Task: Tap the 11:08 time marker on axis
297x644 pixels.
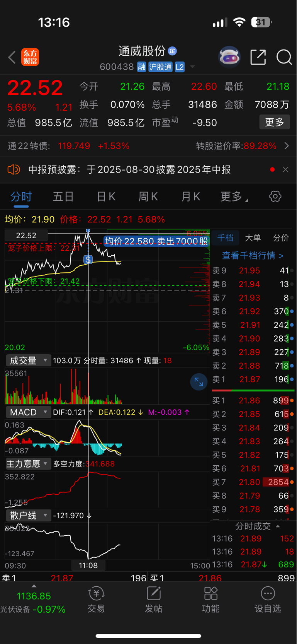Action: 88,565
